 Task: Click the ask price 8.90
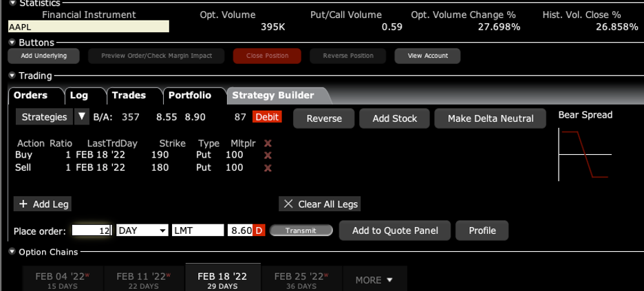point(195,117)
